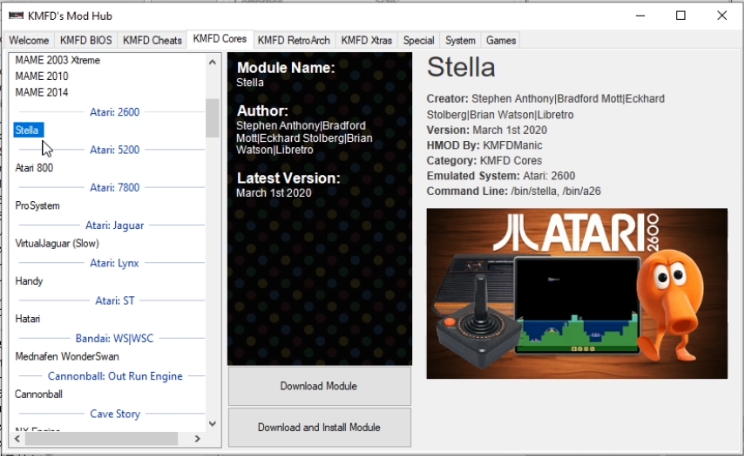Image resolution: width=744 pixels, height=456 pixels.
Task: Click the horizontal scroll left arrow
Action: tap(18, 439)
